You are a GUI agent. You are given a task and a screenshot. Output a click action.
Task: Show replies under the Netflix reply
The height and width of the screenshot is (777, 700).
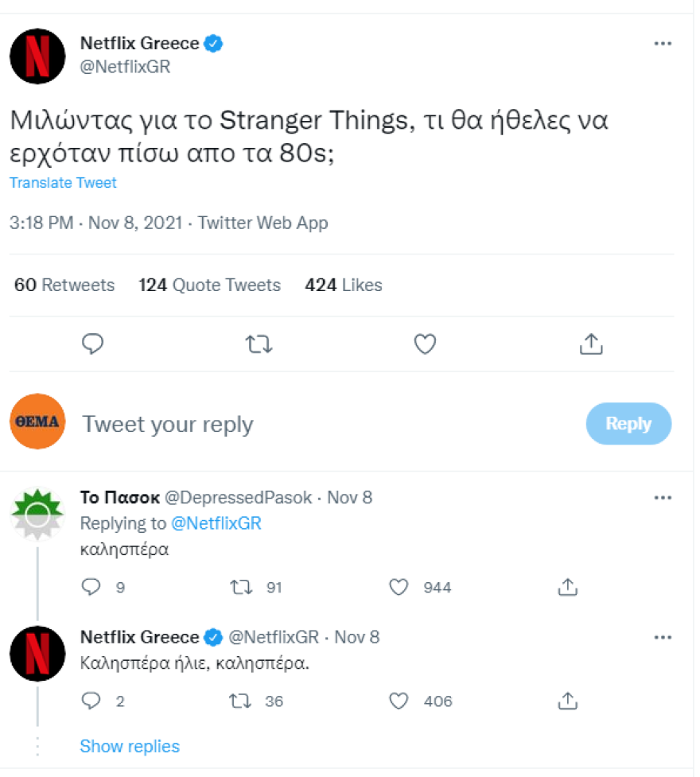[x=130, y=746]
